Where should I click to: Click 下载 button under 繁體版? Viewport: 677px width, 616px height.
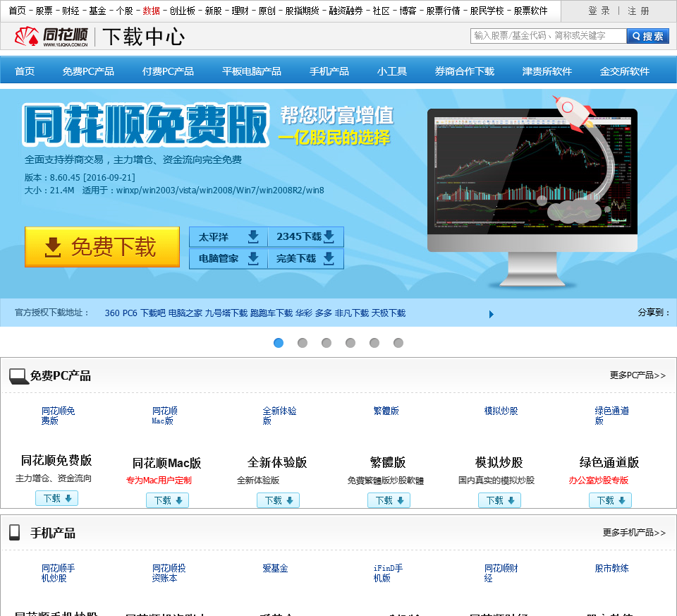tap(389, 500)
